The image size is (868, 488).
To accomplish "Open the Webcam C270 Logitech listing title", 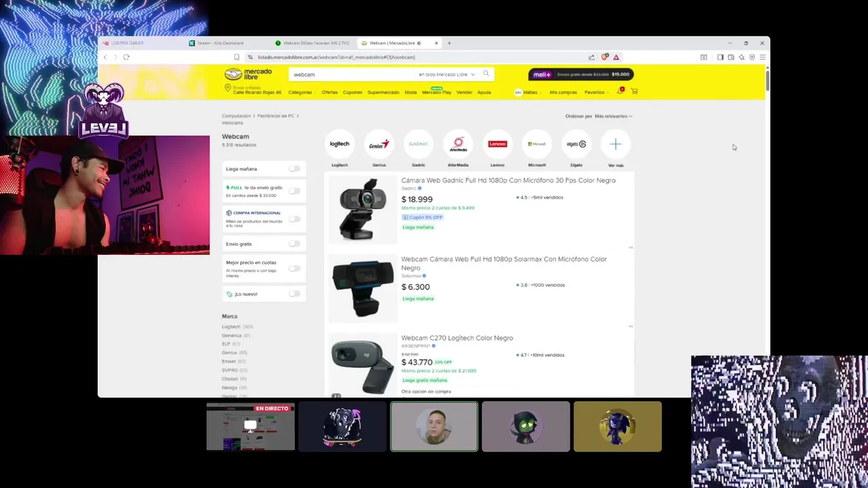I will (457, 338).
